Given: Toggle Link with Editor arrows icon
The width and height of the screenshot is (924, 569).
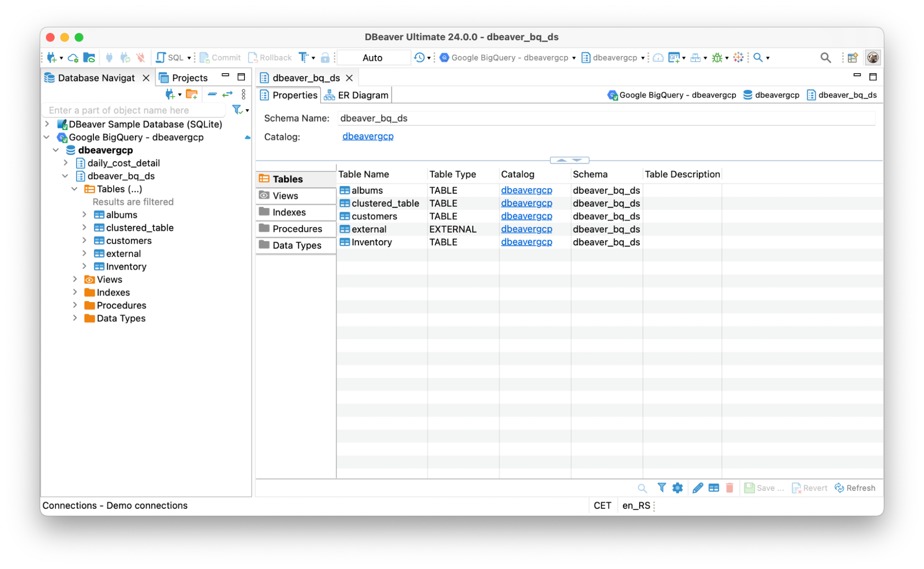Looking at the screenshot, I should (x=227, y=94).
